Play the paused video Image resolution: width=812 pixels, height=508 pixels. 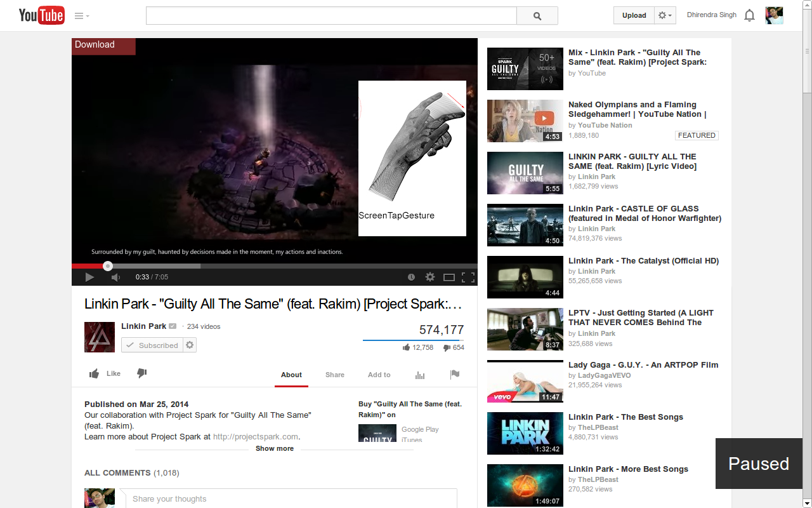[x=89, y=277]
